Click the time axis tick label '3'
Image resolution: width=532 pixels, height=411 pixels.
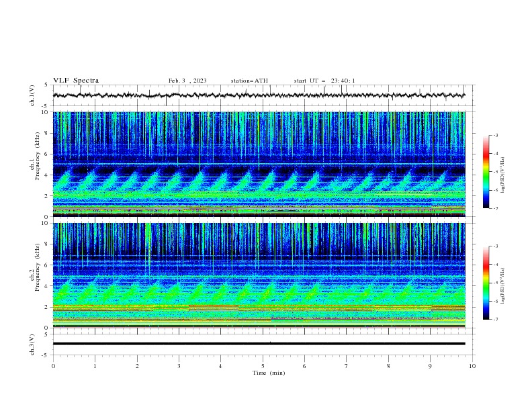tap(179, 366)
